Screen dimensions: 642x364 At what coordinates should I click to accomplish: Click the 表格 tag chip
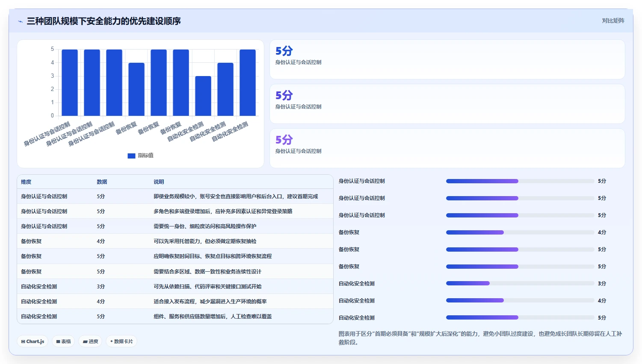(x=64, y=341)
